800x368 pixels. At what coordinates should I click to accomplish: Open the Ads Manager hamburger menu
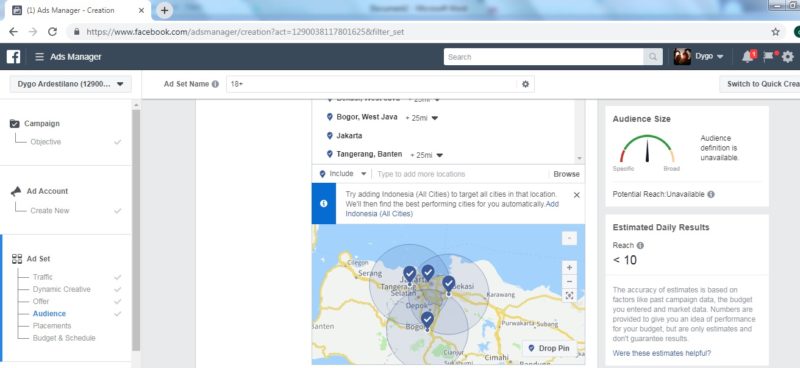pyautogui.click(x=39, y=57)
